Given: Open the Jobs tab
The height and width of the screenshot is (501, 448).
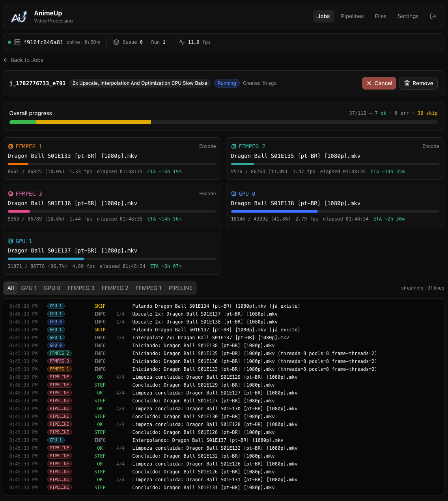Looking at the screenshot, I should click(323, 16).
